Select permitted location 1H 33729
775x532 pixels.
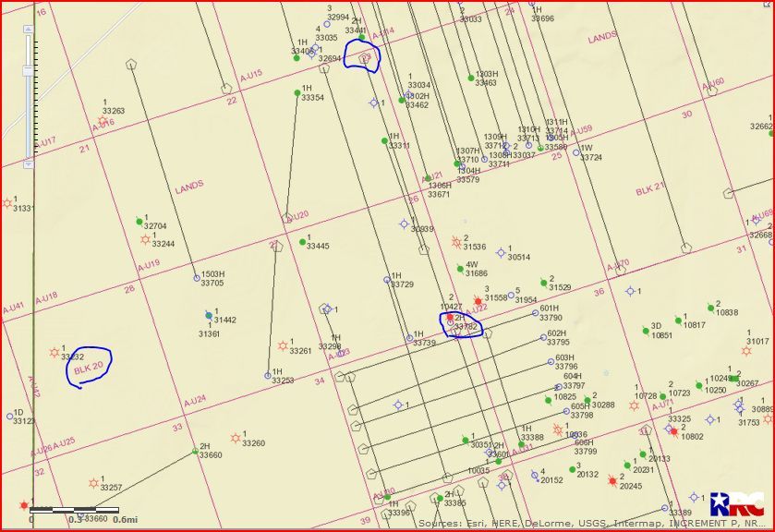(x=387, y=280)
